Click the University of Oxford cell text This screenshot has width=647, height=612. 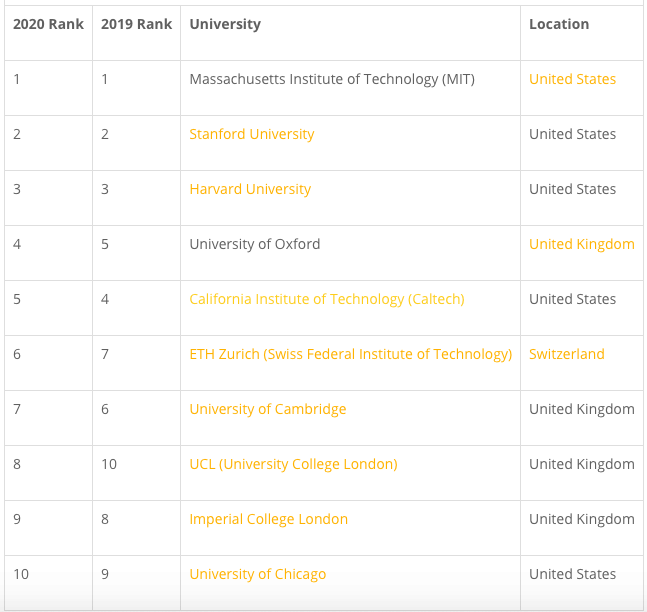pyautogui.click(x=254, y=244)
